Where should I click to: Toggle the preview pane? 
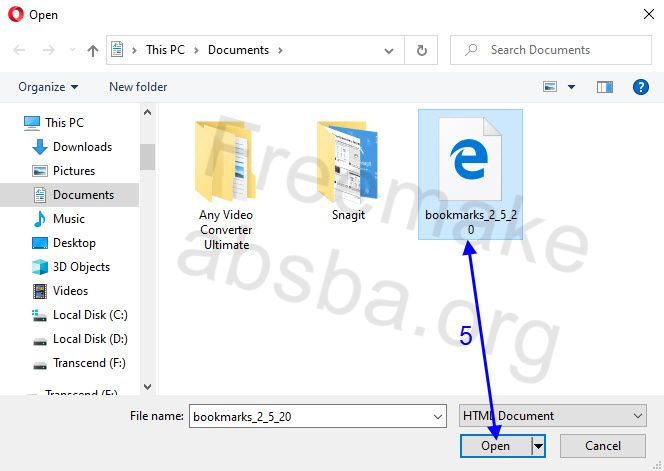(605, 87)
